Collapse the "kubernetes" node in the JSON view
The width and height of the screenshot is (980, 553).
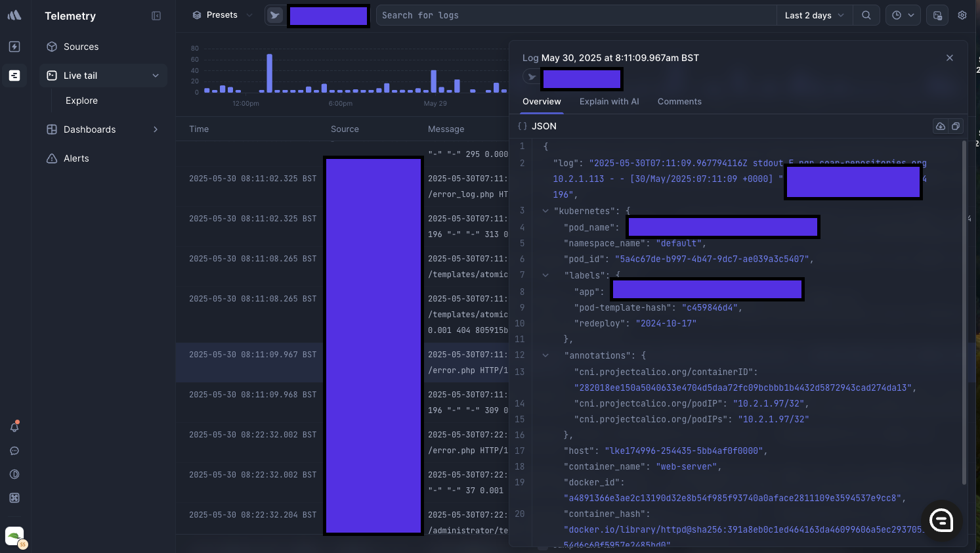coord(545,210)
